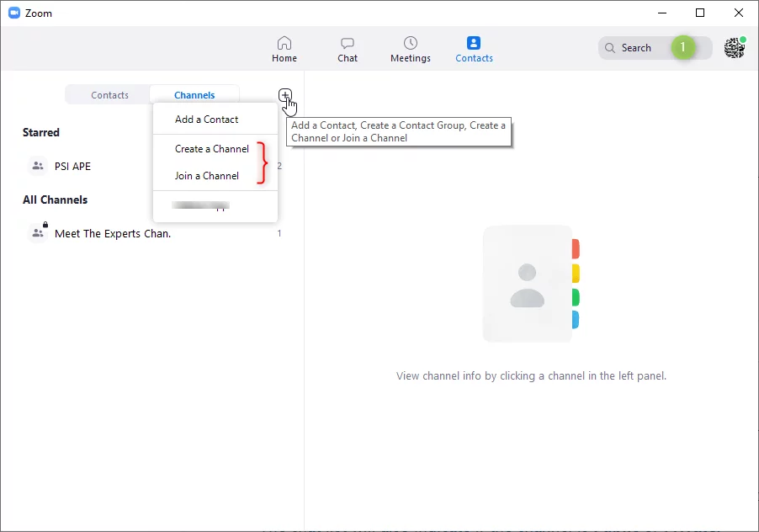Switch to the Contacts tab
Screen dimensions: 759x532
coord(109,95)
